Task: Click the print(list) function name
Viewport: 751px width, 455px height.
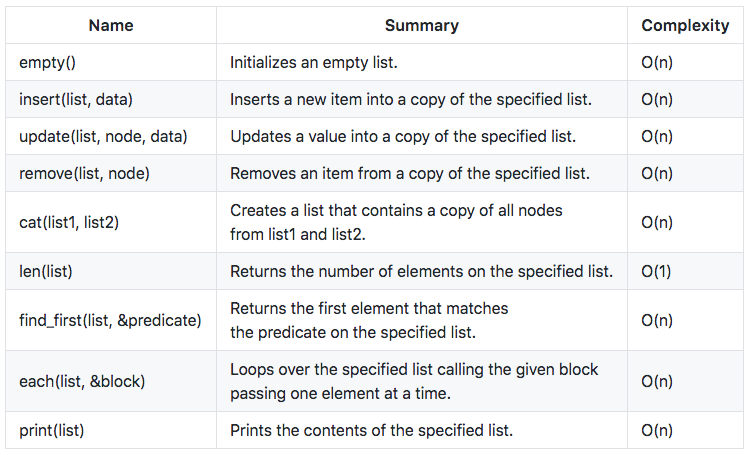Action: coord(52,430)
